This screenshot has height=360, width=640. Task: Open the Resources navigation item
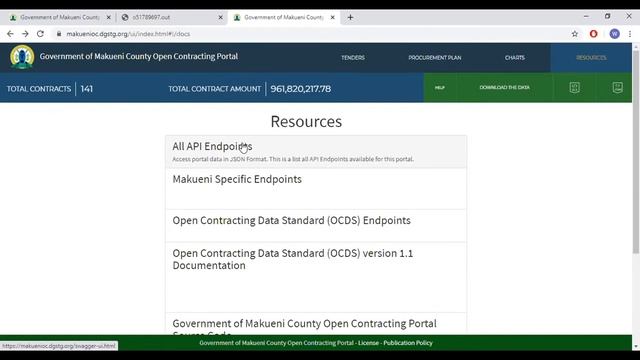pos(591,58)
